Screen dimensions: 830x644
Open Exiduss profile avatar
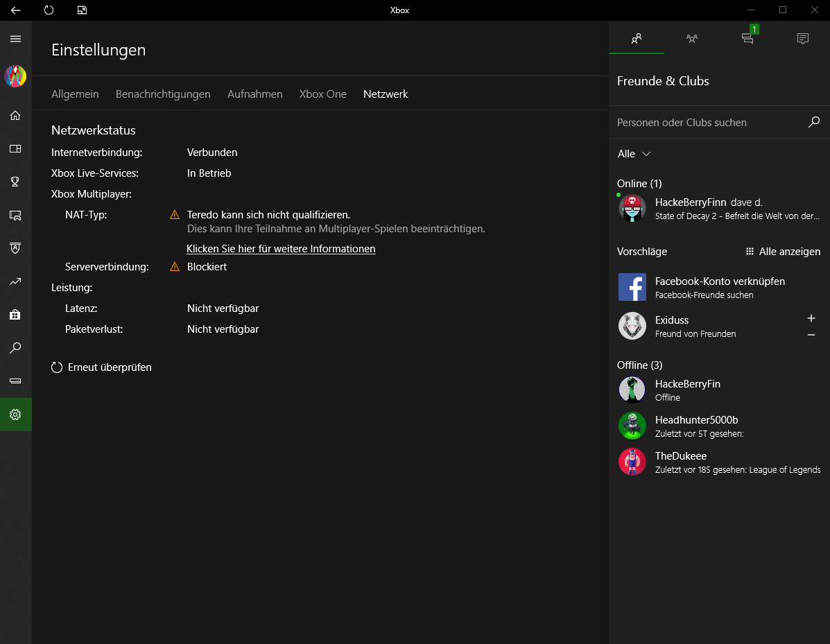coord(632,325)
